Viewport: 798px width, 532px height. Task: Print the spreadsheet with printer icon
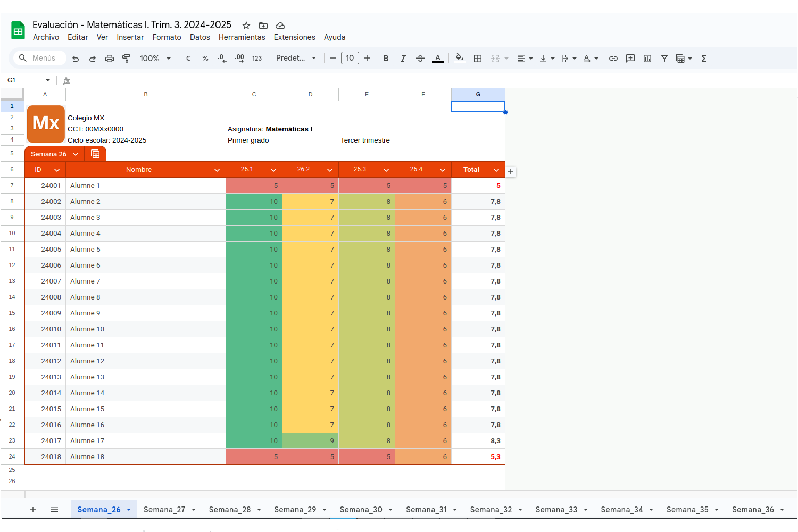(x=110, y=59)
